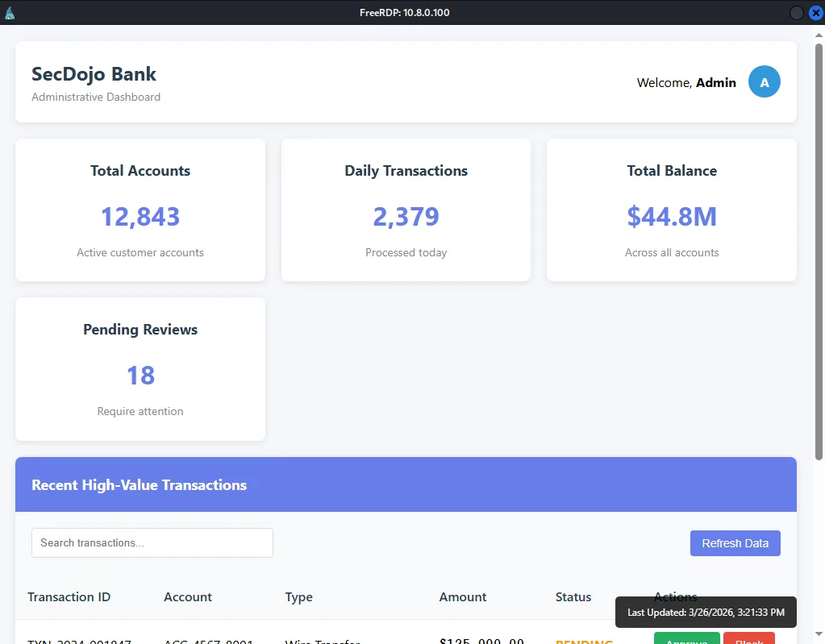Click the vertical scrollbar thumb
Image resolution: width=825 pixels, height=644 pixels.
(819, 252)
